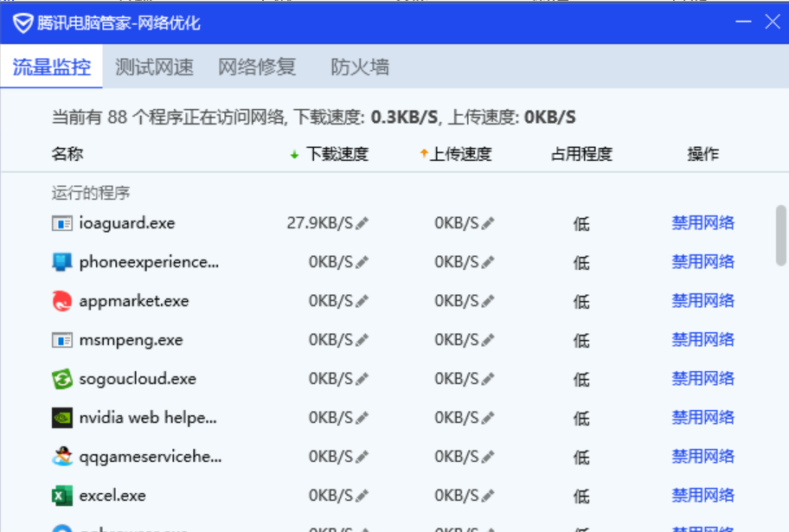
Task: Sort by 占用程度 column header
Action: click(x=581, y=154)
